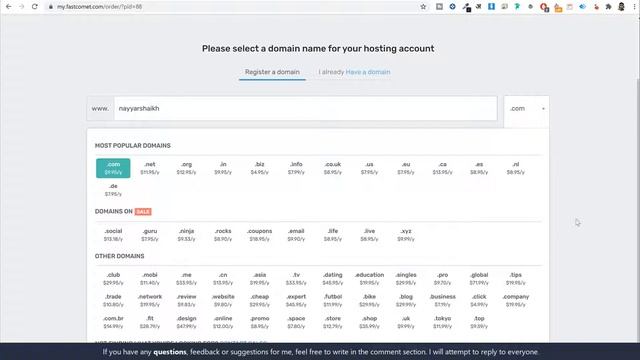Select the .com.br domain

[x=113, y=322]
